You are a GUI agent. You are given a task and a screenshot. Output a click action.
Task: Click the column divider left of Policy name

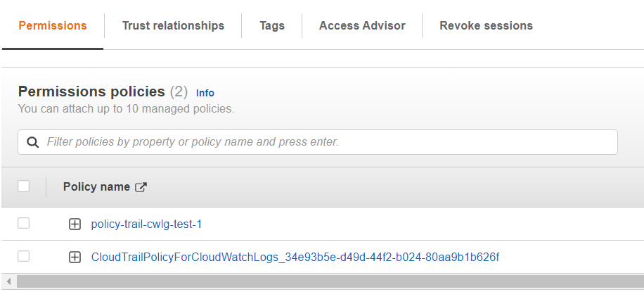[x=46, y=187]
